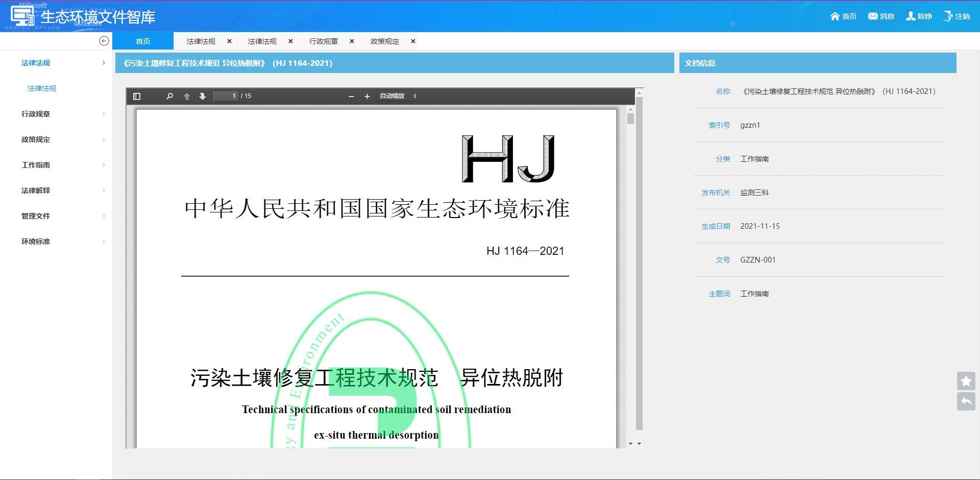
Task: Close the 政策规定 tab
Action: pyautogui.click(x=413, y=41)
